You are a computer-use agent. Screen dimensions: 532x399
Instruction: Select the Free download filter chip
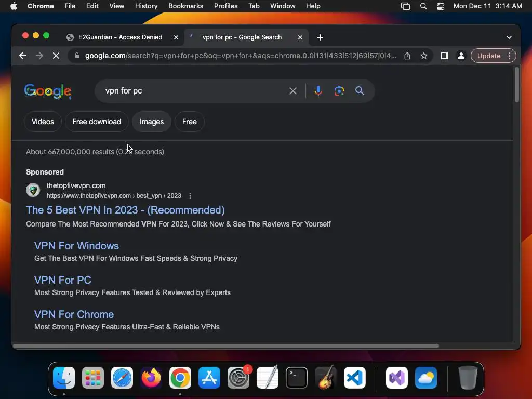click(x=97, y=122)
